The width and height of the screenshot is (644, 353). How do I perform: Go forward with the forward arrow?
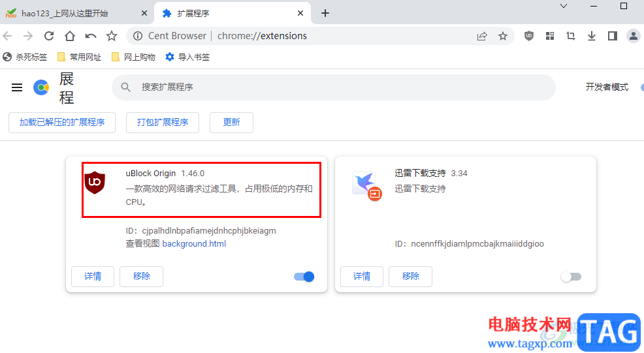(x=28, y=36)
